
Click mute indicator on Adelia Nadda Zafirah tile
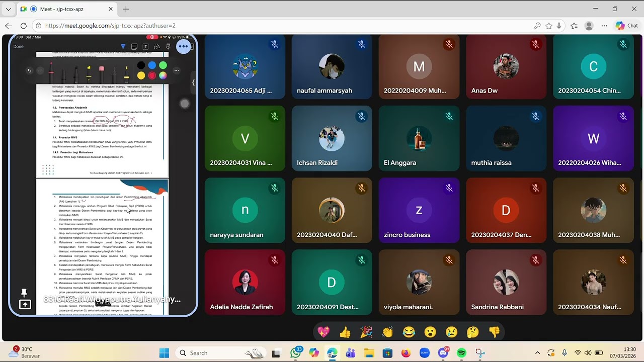(275, 260)
